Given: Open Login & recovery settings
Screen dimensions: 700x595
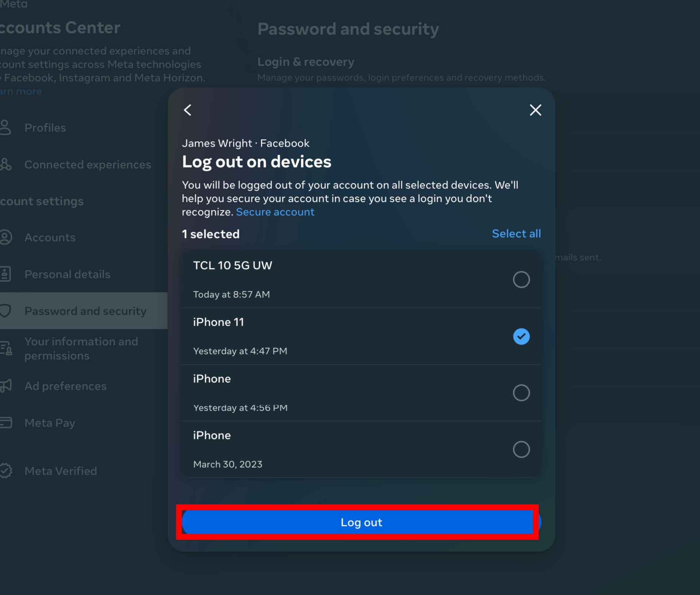Looking at the screenshot, I should point(306,62).
